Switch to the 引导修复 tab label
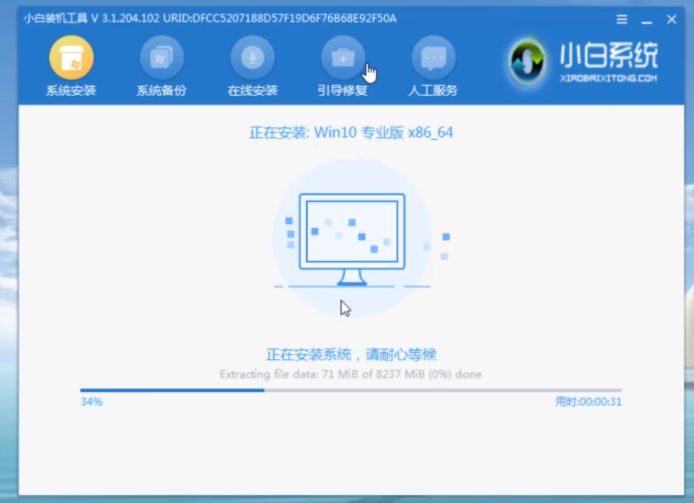The image size is (694, 503). [x=343, y=90]
